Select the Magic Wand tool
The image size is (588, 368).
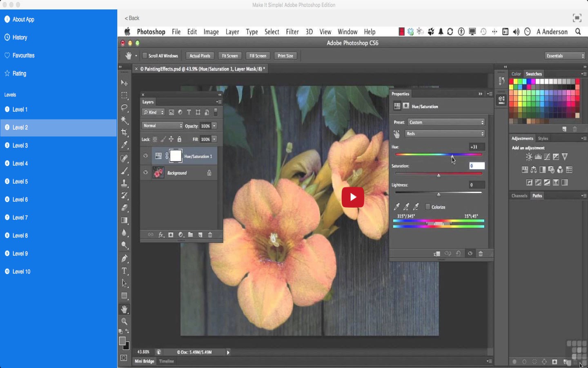125,120
